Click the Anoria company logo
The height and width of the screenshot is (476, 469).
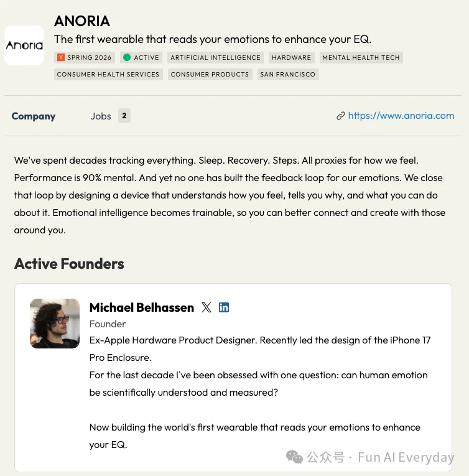coord(24,45)
